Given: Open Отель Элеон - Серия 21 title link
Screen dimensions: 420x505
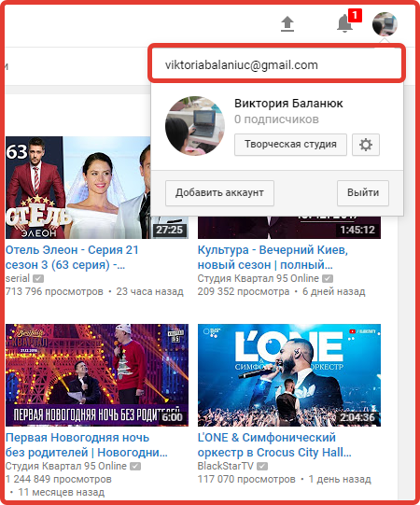Looking at the screenshot, I should [x=72, y=258].
